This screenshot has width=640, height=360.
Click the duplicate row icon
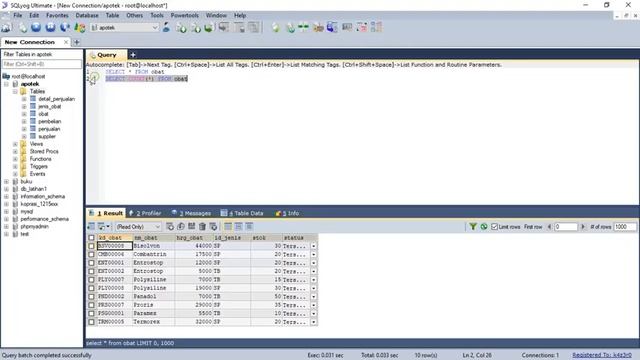tap(181, 227)
